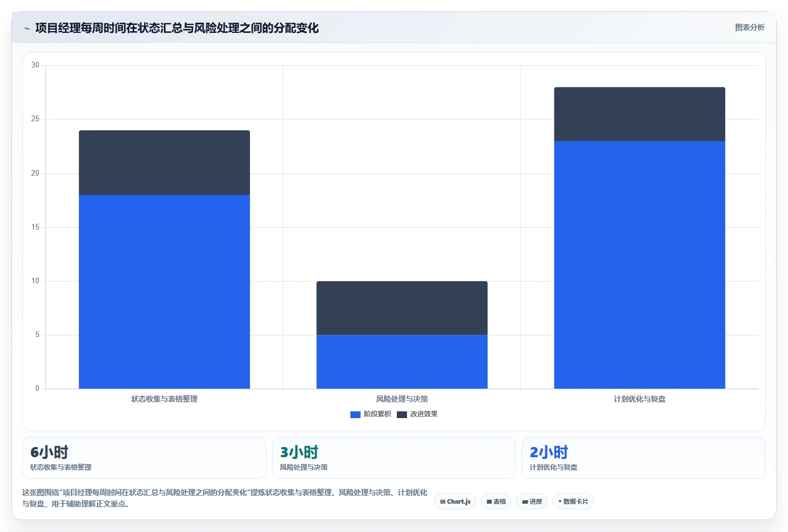788x532 pixels.
Task: Click y-axis value 10
Action: pyautogui.click(x=35, y=281)
